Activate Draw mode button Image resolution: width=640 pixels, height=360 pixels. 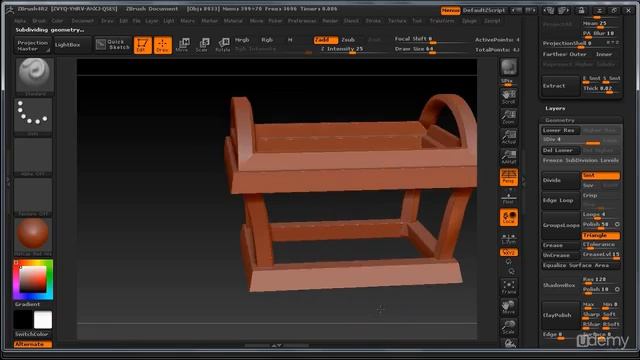coord(162,45)
